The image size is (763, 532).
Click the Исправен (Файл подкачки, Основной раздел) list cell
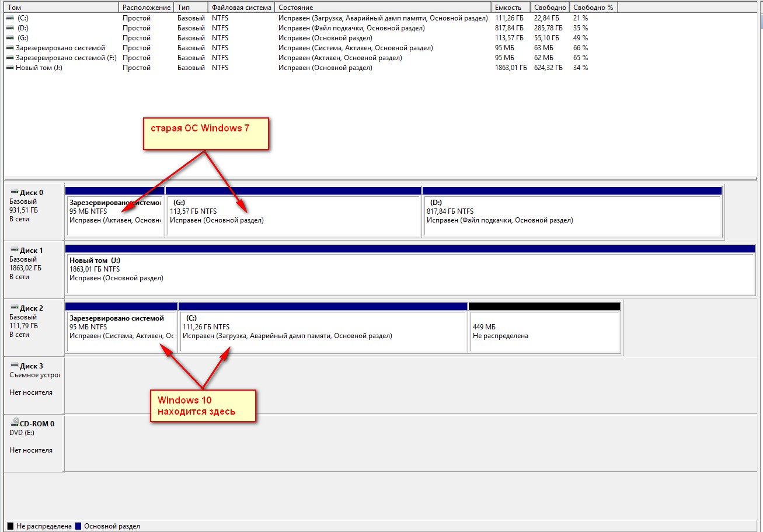[351, 28]
